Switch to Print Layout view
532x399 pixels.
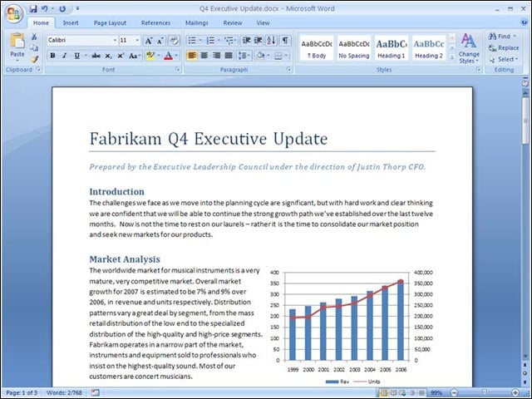(383, 393)
